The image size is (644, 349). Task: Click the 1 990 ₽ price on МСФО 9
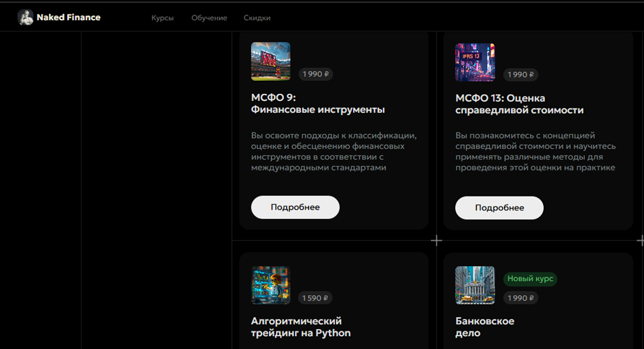coord(316,74)
